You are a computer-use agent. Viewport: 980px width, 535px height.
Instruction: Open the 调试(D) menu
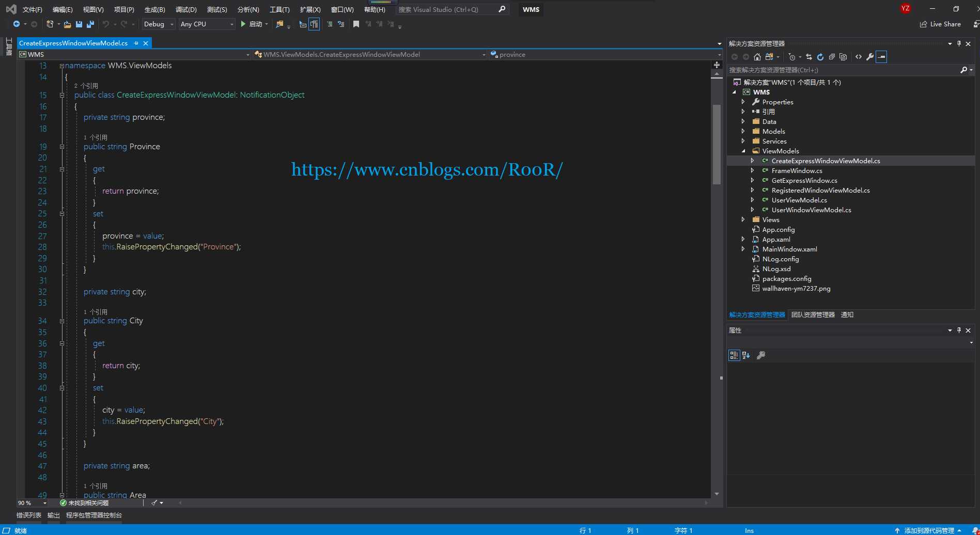pyautogui.click(x=186, y=9)
